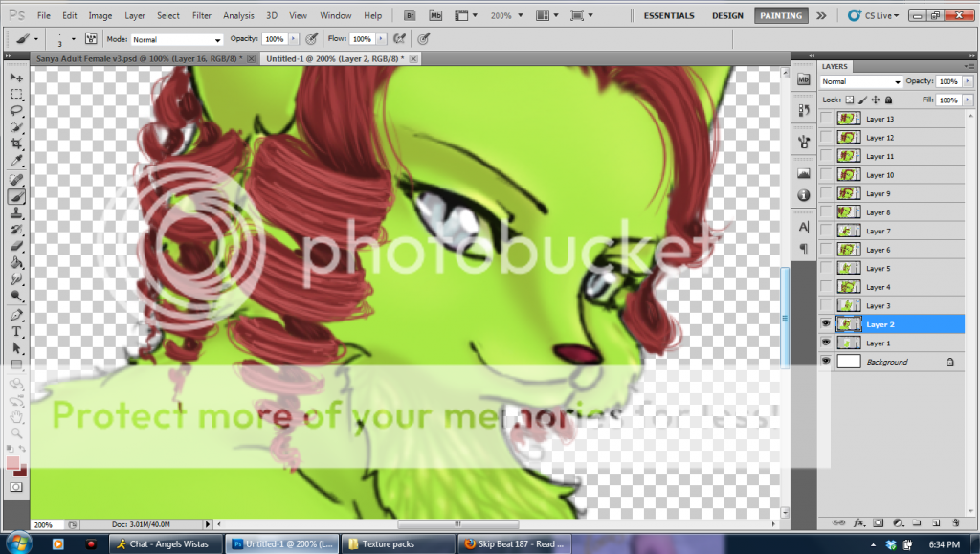This screenshot has height=554, width=980.
Task: Open the Filter menu
Action: 201,15
